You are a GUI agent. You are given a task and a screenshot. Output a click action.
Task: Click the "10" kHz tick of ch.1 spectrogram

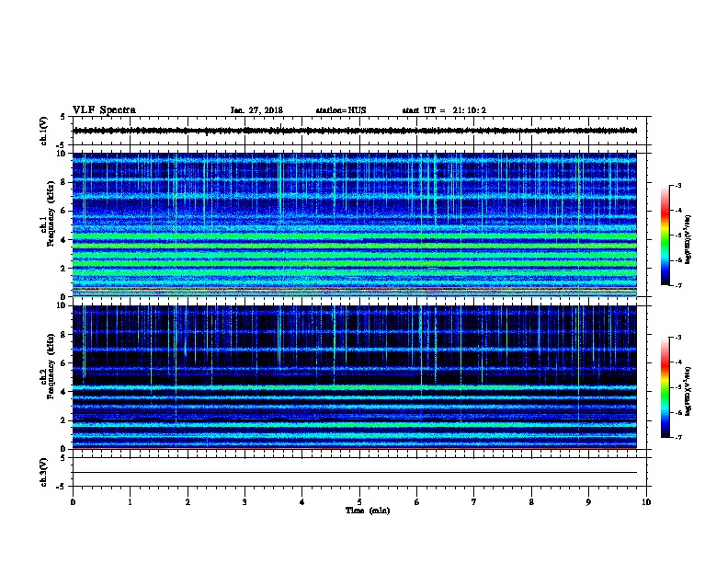click(x=62, y=154)
